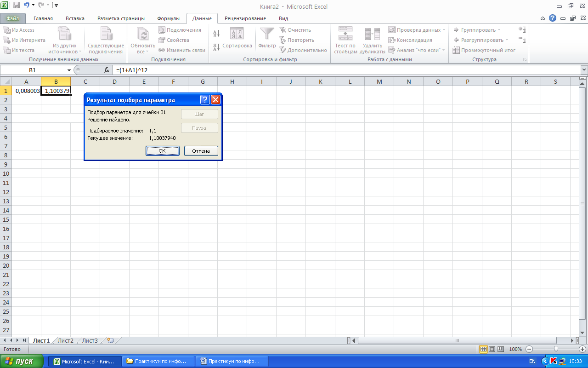The height and width of the screenshot is (368, 588).
Task: Expand What-If Analysis (Анализ "что если") dropdown
Action: [444, 50]
